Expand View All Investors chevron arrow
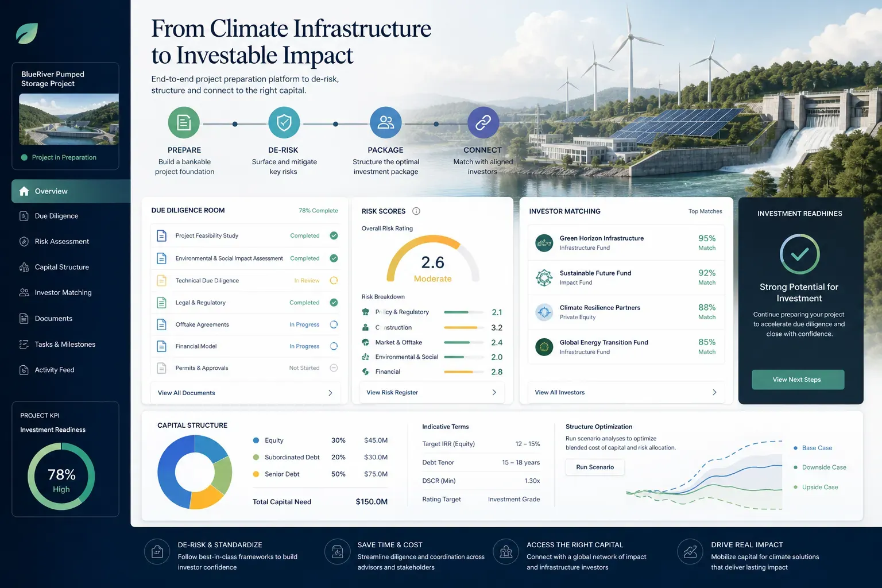Screen dimensions: 882x588 (x=714, y=392)
